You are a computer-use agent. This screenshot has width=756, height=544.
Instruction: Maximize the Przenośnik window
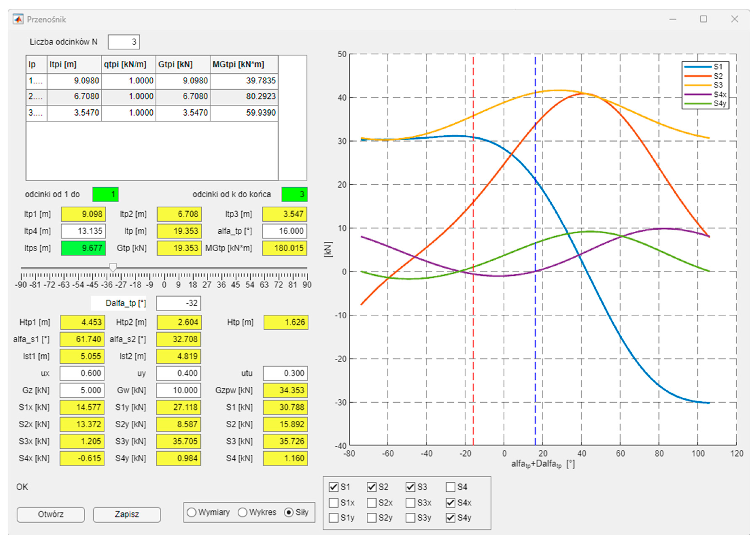[x=703, y=19]
